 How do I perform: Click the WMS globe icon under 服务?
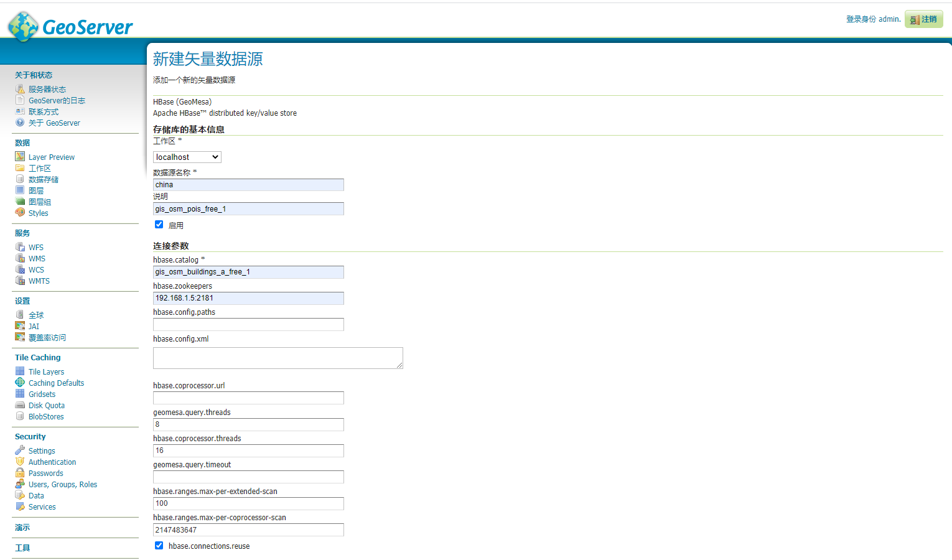(19, 258)
